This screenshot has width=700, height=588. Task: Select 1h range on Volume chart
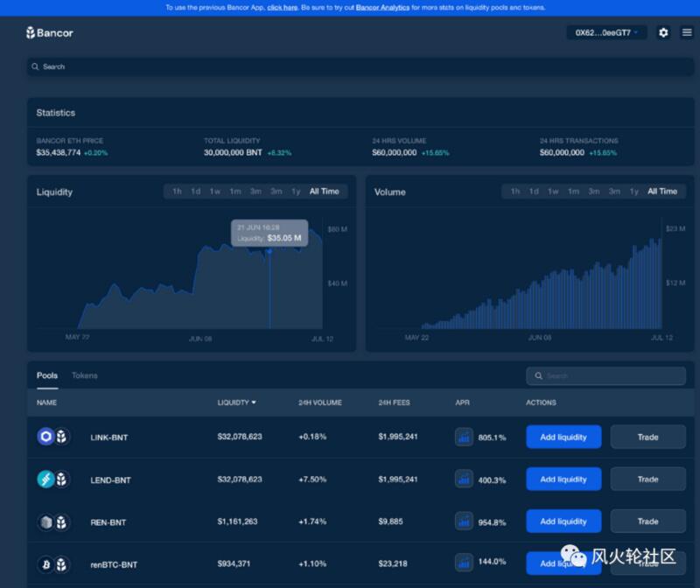coord(515,191)
